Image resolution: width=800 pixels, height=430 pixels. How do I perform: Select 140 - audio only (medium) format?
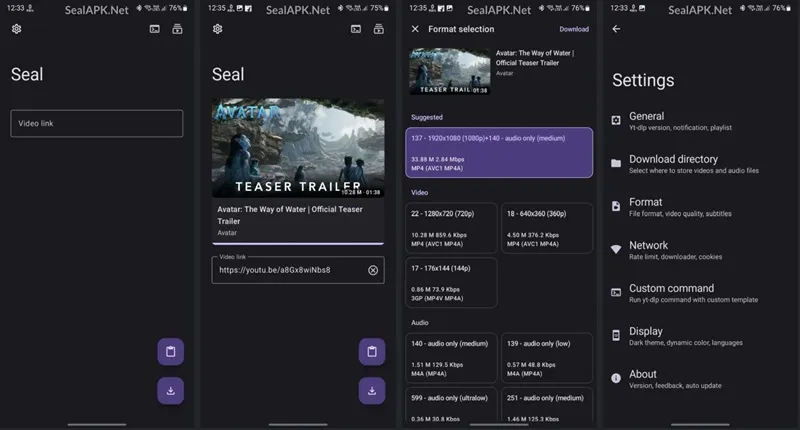coord(450,357)
